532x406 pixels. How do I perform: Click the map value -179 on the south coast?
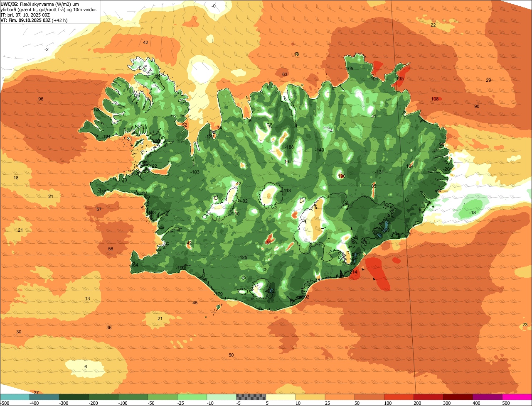(218, 294)
